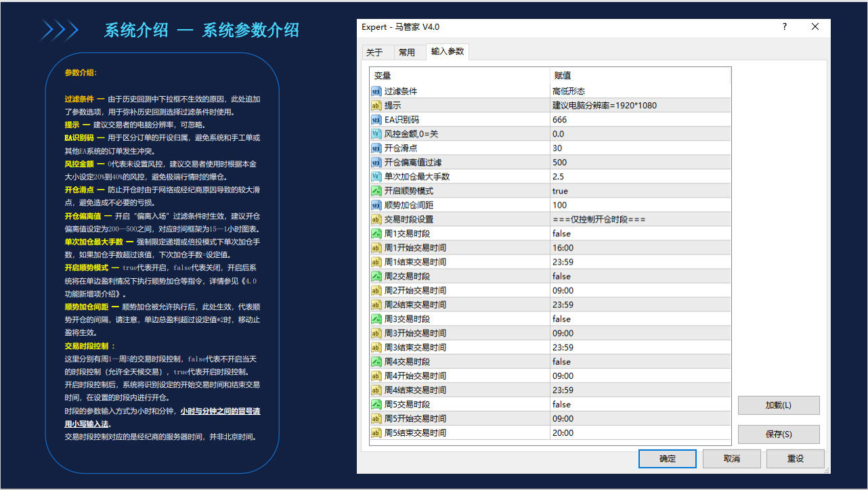Click the icon next to 单次加仓最大手数
Viewport: 868px width, 490px height.
(x=376, y=177)
